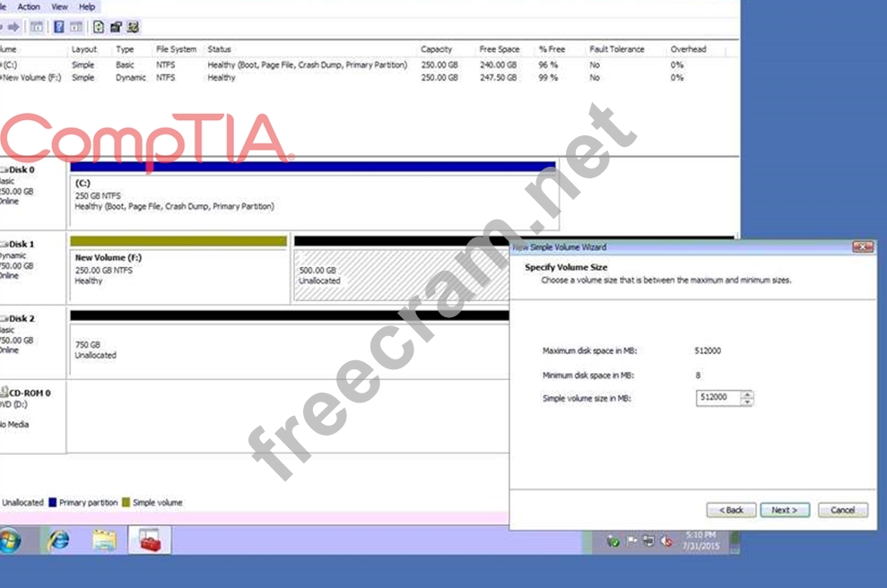The width and height of the screenshot is (887, 588).
Task: Open the View menu
Action: pyautogui.click(x=59, y=7)
